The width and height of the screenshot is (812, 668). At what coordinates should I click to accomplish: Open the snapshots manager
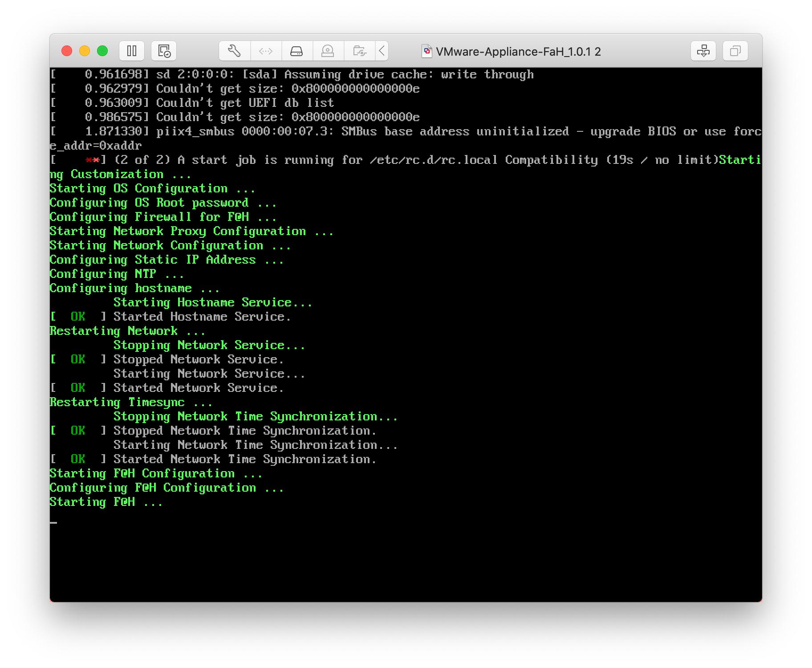(164, 51)
